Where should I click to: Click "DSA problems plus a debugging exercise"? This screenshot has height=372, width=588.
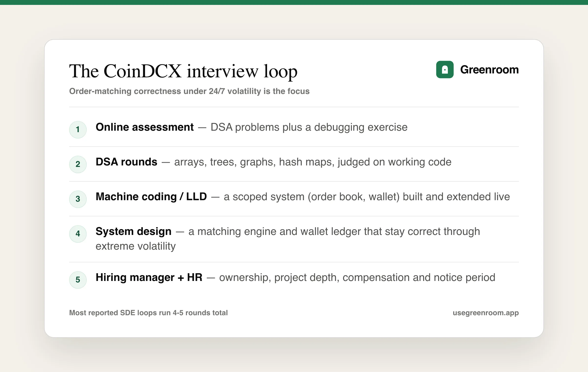click(x=309, y=127)
